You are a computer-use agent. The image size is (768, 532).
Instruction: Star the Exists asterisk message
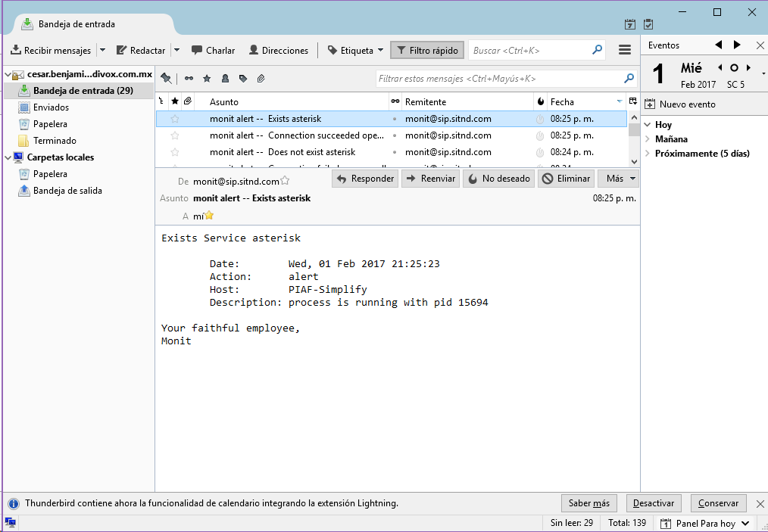pyautogui.click(x=174, y=119)
